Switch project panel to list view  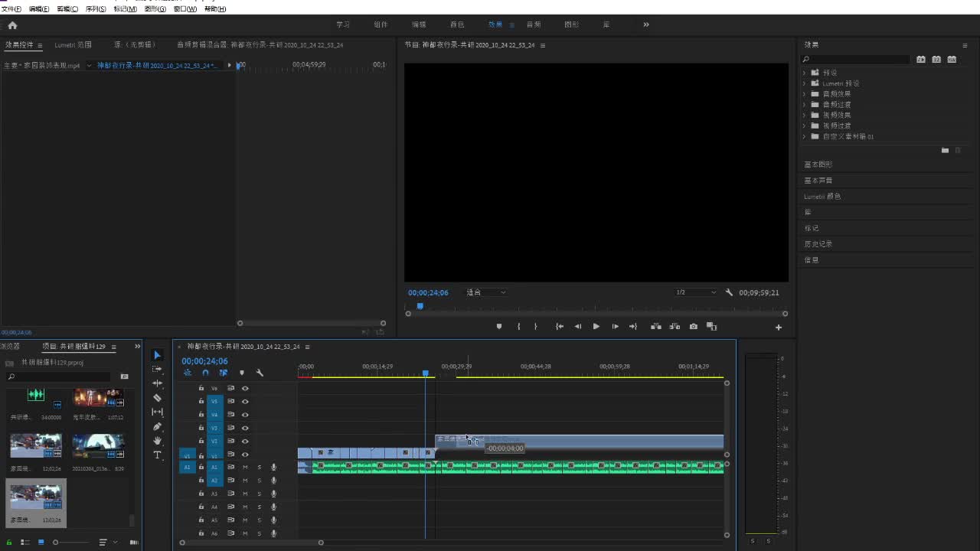[x=24, y=543]
